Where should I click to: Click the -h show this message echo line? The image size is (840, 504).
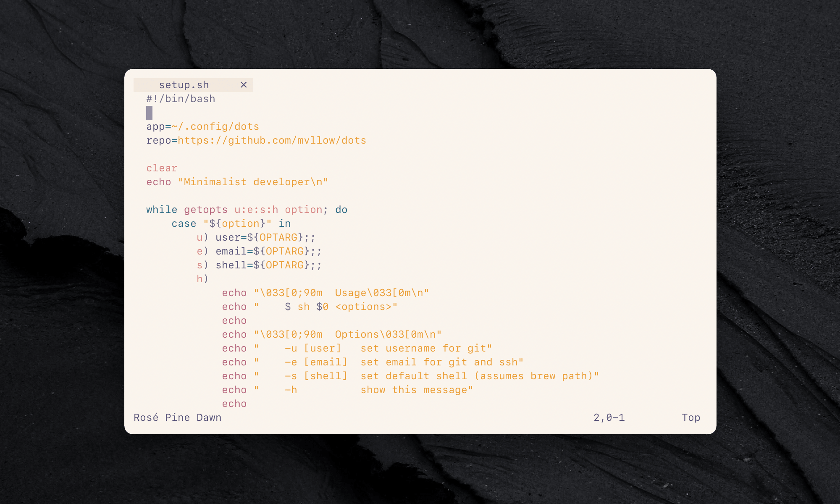click(347, 390)
